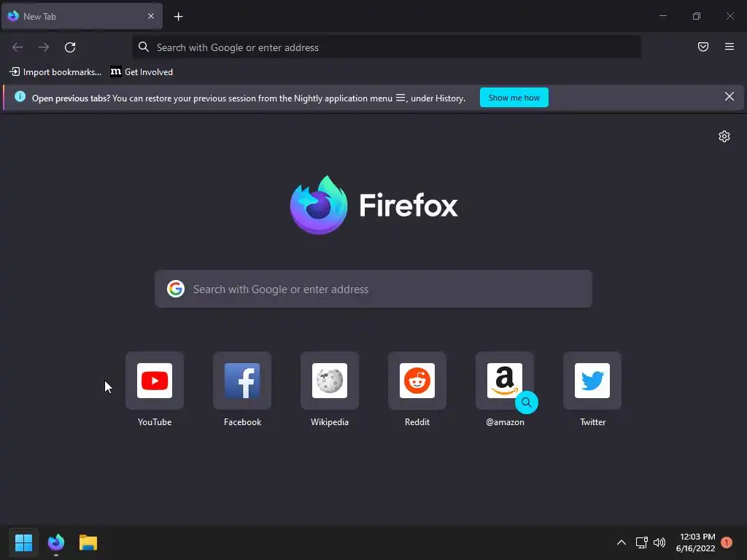Open File Explorer from the taskbar

pos(88,542)
